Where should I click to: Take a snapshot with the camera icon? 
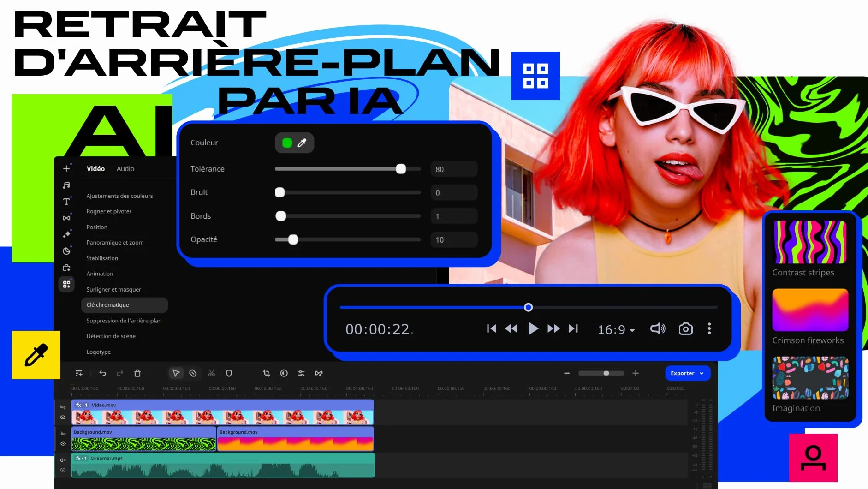pyautogui.click(x=686, y=328)
